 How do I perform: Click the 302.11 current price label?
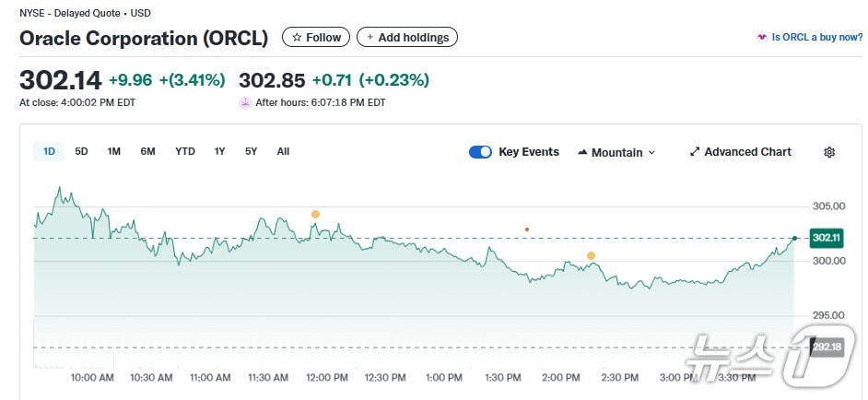tap(826, 238)
